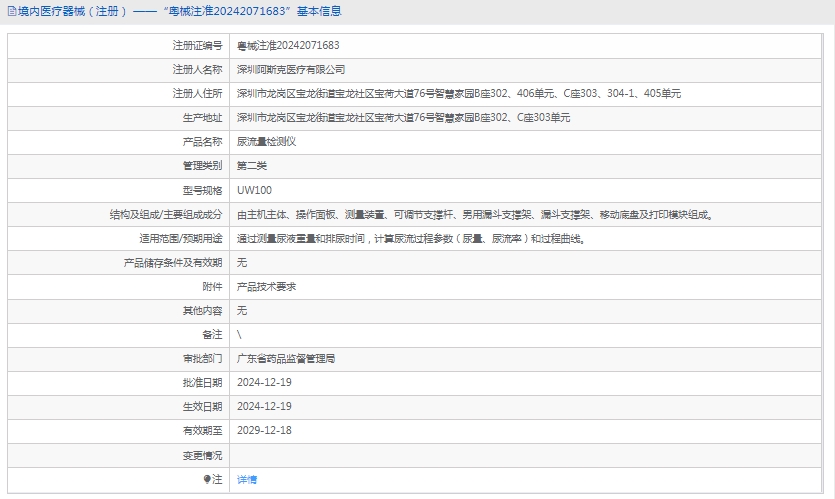
Task: Click the 结构及组成 description text
Action: (474, 214)
